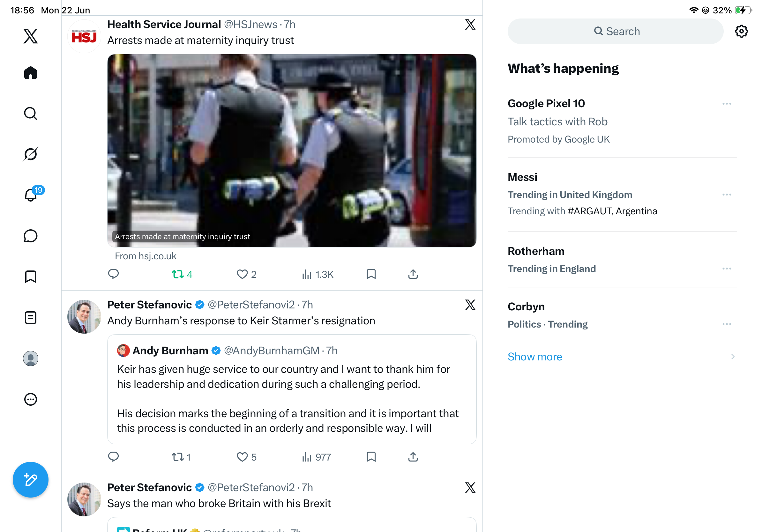
Task: Bookmark the Health Service Journal post
Action: [371, 274]
